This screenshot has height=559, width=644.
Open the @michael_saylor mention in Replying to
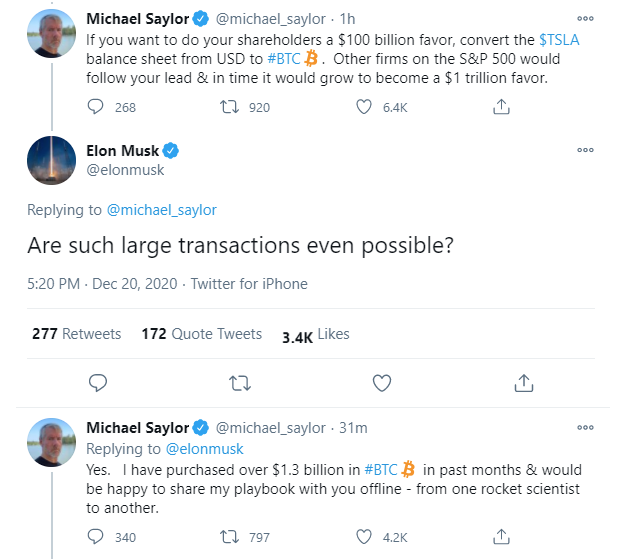point(160,210)
